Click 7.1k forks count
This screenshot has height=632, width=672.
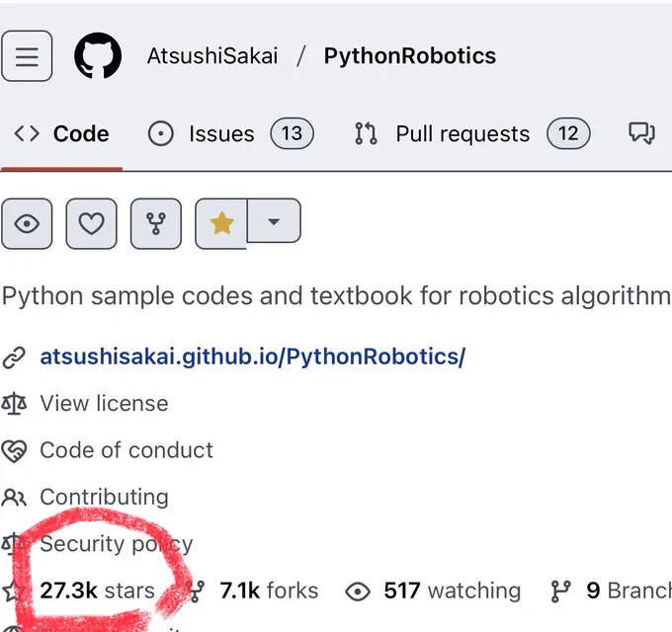269,591
